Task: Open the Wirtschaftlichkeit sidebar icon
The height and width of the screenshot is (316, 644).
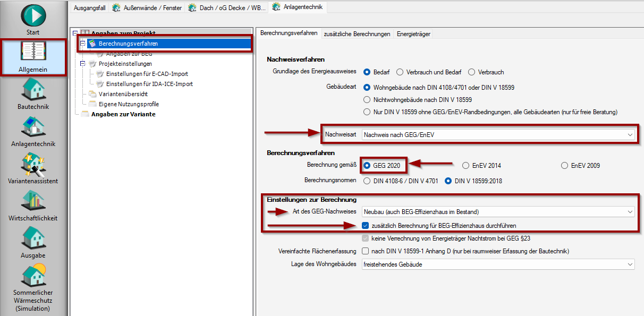Action: click(33, 201)
